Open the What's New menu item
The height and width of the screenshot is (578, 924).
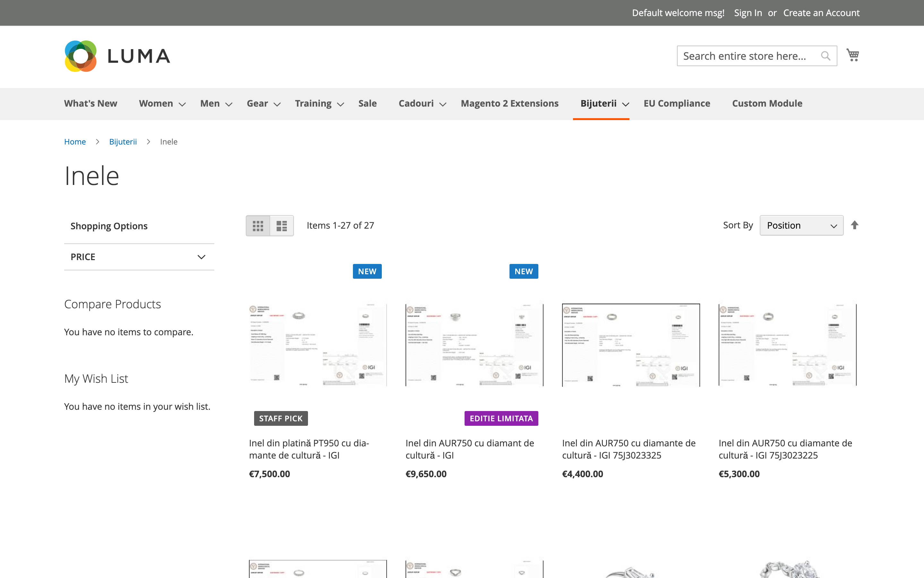(x=90, y=104)
